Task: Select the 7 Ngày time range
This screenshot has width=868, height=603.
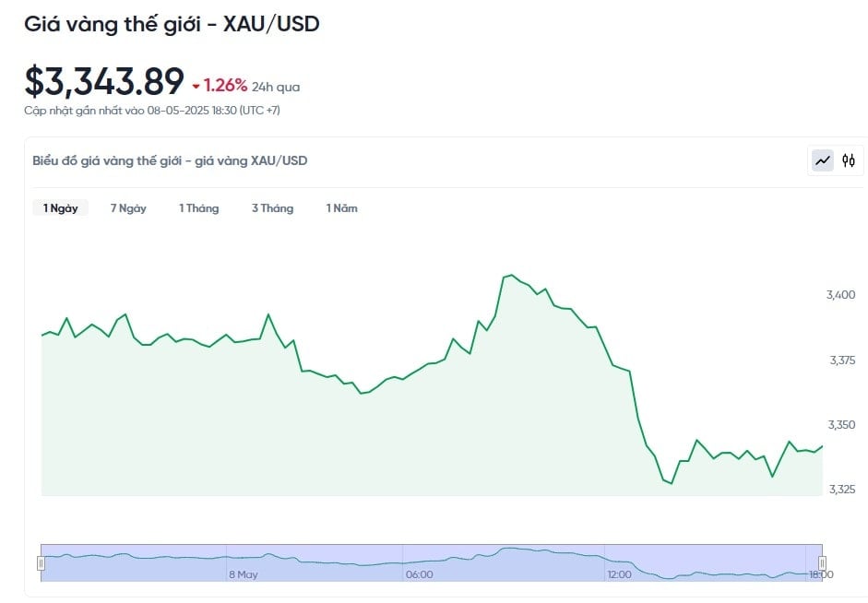Action: tap(128, 208)
